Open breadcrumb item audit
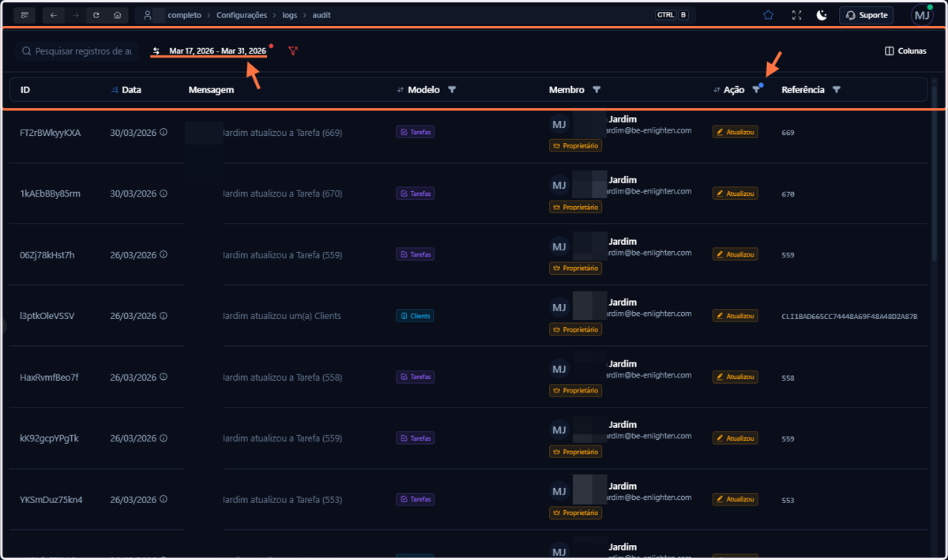948x560 pixels. tap(322, 15)
